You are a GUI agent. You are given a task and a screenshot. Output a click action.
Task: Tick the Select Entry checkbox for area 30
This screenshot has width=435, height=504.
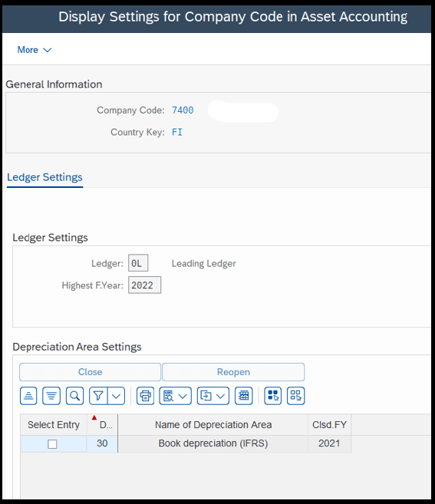coord(52,444)
